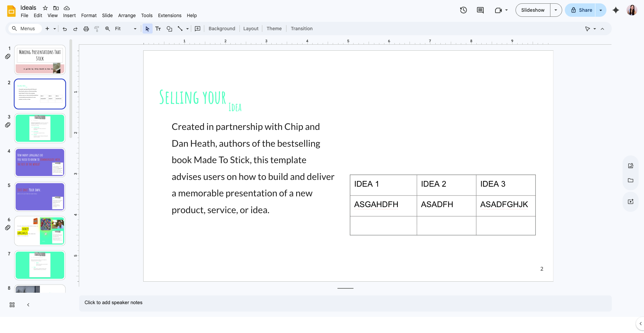Open the Insert menu
This screenshot has width=644, height=333.
coord(69,15)
